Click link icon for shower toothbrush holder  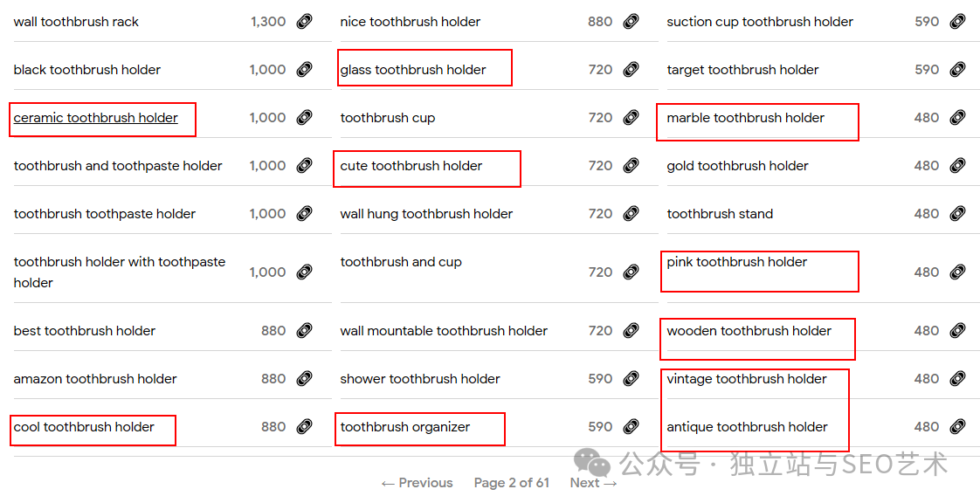631,379
